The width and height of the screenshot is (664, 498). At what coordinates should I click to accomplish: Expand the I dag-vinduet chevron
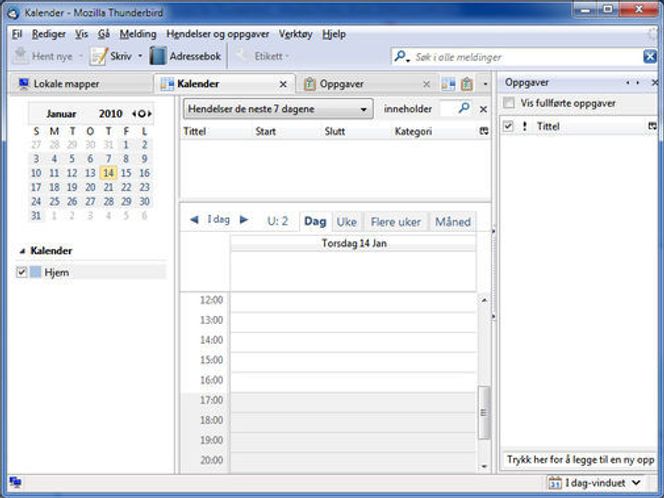tap(636, 482)
